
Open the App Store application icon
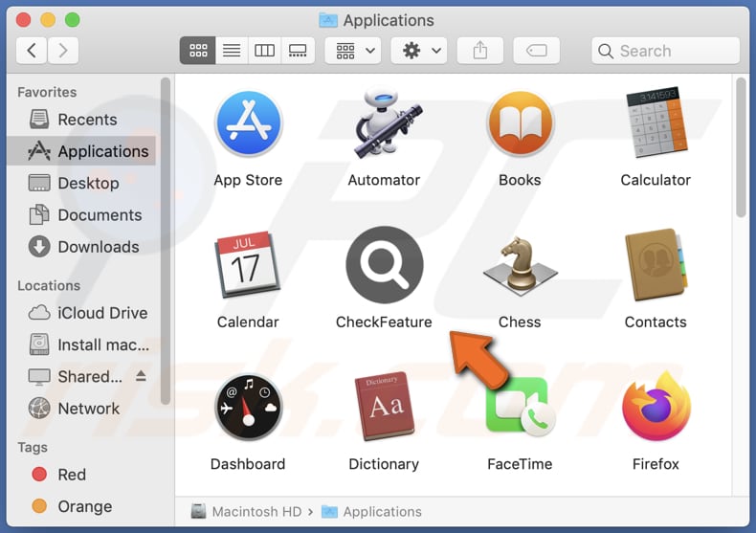point(248,123)
